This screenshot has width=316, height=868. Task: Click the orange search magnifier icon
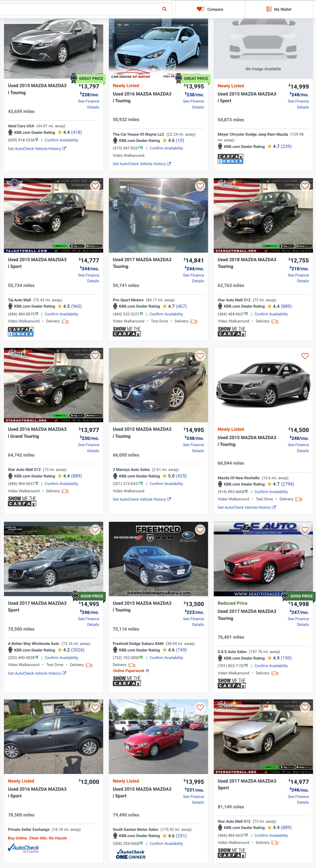coord(164,9)
